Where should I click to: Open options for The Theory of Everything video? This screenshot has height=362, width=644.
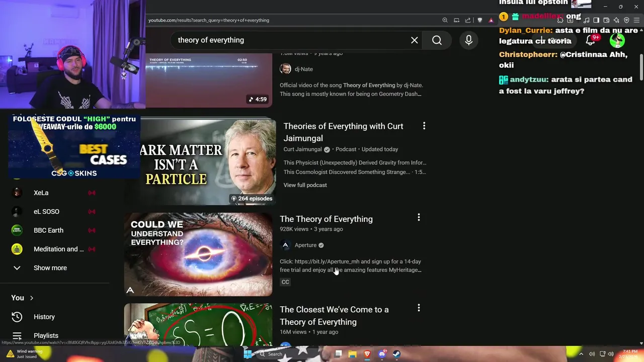(x=419, y=217)
